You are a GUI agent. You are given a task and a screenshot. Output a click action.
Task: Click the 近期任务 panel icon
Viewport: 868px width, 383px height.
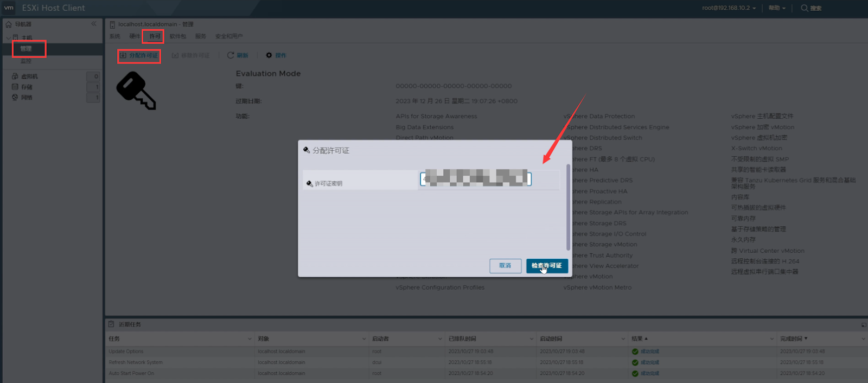click(111, 324)
